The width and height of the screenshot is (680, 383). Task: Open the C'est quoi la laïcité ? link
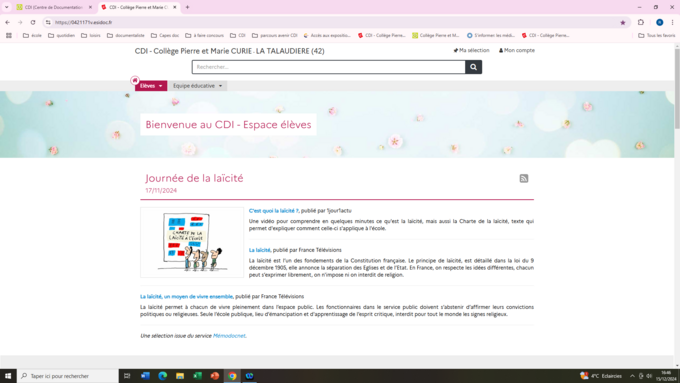click(x=274, y=211)
